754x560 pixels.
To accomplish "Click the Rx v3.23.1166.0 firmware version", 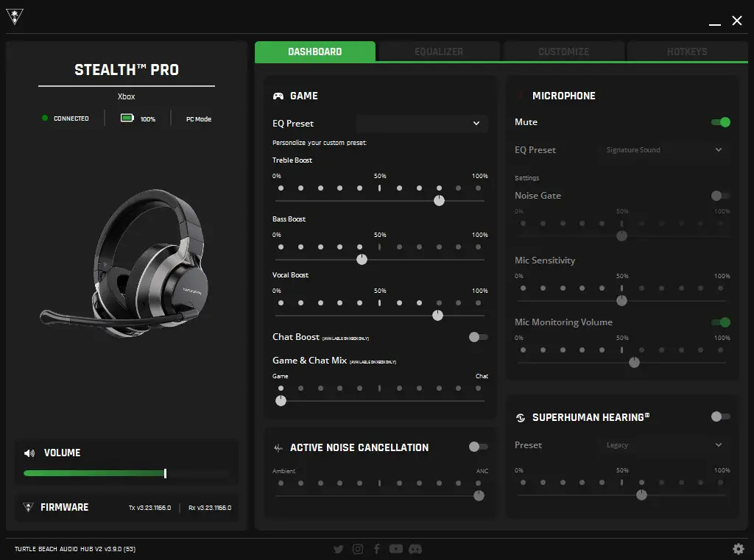I will pos(210,508).
